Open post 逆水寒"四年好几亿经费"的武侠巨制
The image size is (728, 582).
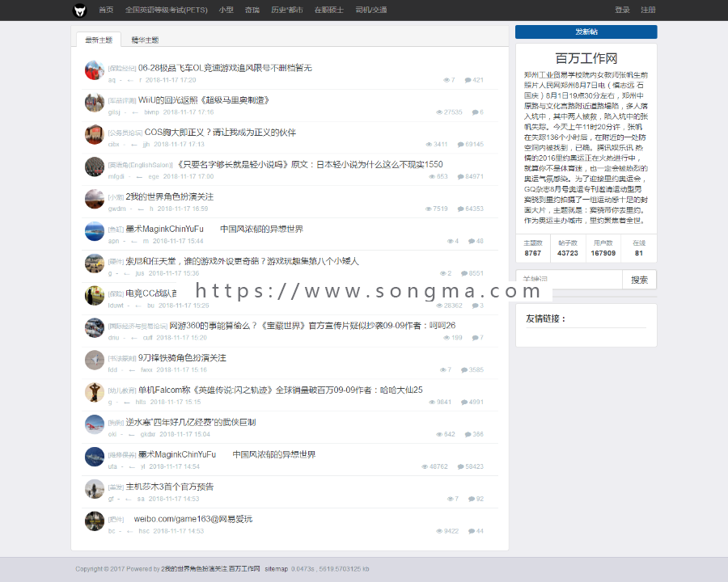190,422
